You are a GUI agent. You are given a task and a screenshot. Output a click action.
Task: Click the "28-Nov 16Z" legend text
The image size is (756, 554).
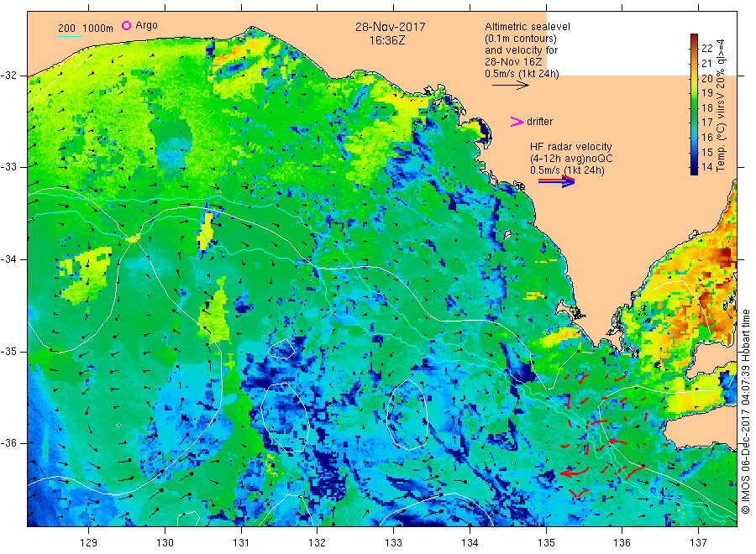pyautogui.click(x=513, y=62)
